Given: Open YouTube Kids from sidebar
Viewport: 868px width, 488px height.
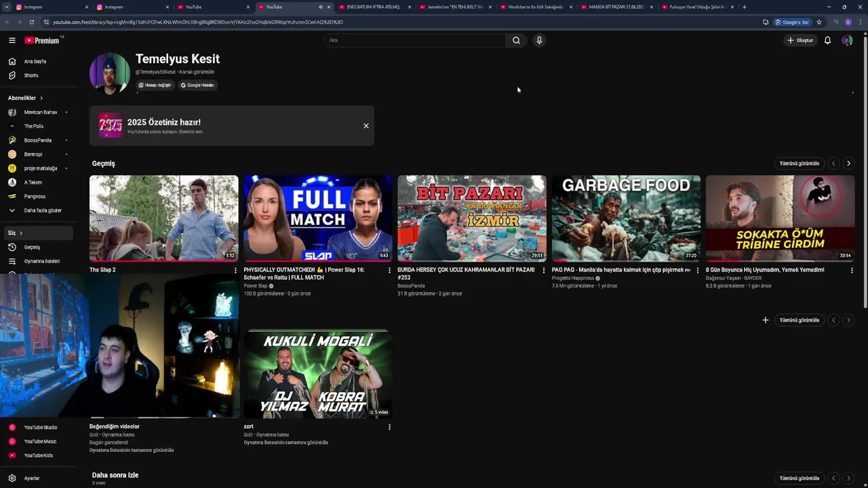Looking at the screenshot, I should (38, 455).
